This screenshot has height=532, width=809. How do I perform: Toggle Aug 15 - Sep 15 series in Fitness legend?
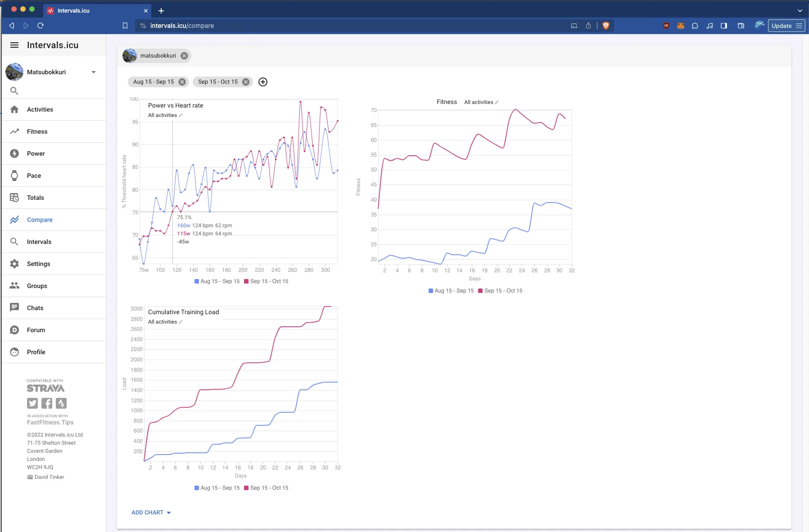[x=451, y=291]
